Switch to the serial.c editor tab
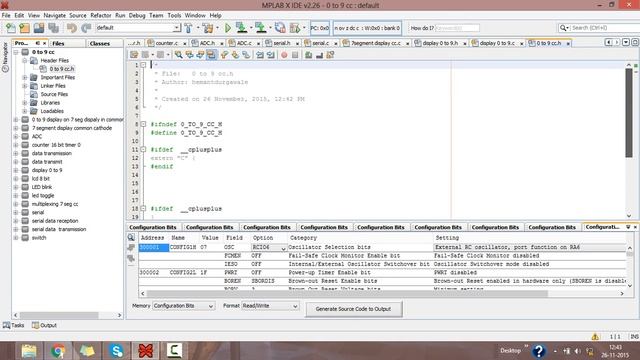 coord(320,43)
